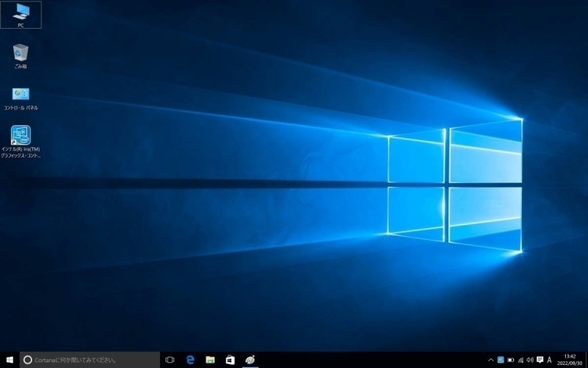The height and width of the screenshot is (368, 588).
Task: Toggle the IME input mode A indicator
Action: point(549,360)
